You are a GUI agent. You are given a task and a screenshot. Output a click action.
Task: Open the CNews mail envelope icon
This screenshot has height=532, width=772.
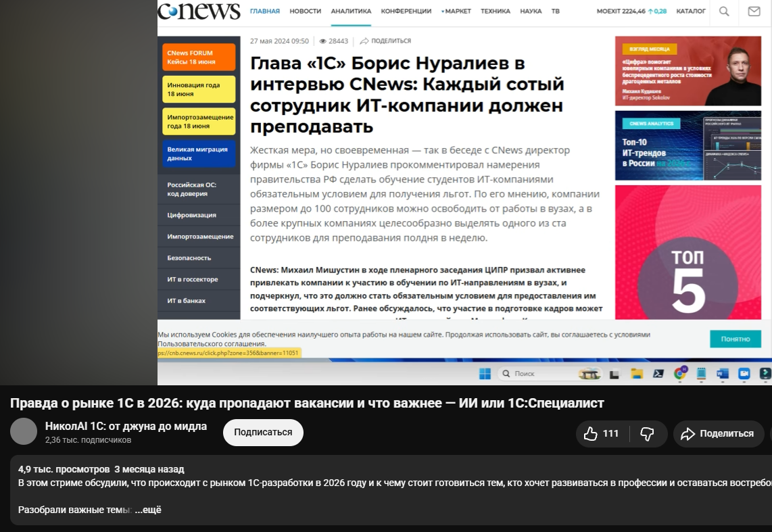pos(754,11)
